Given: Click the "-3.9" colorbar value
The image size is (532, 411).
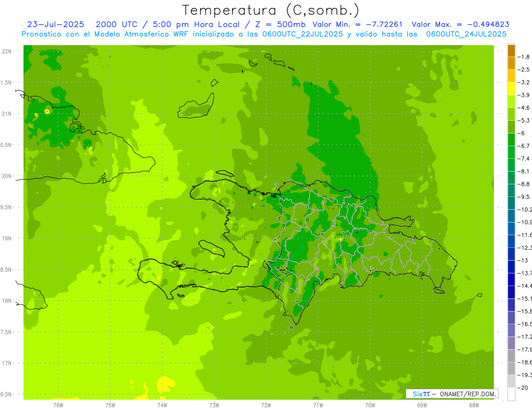Looking at the screenshot, I should (524, 95).
